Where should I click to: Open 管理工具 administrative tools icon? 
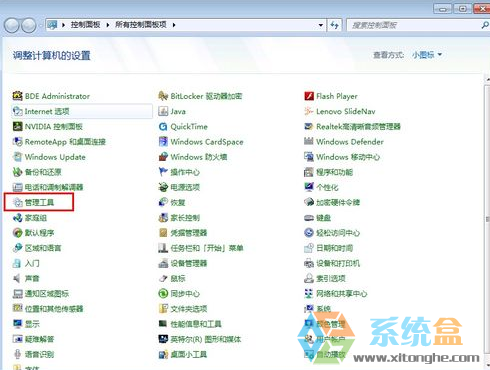click(17, 202)
